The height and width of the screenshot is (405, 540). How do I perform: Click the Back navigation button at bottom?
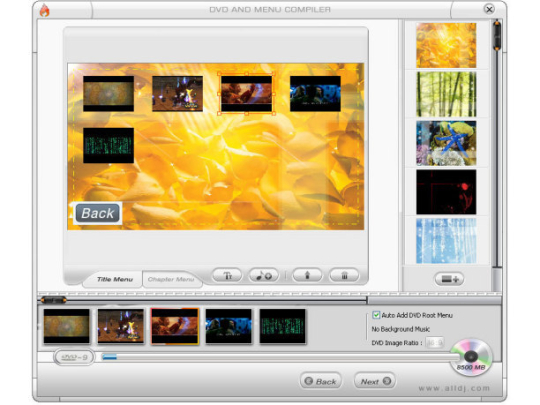point(321,381)
